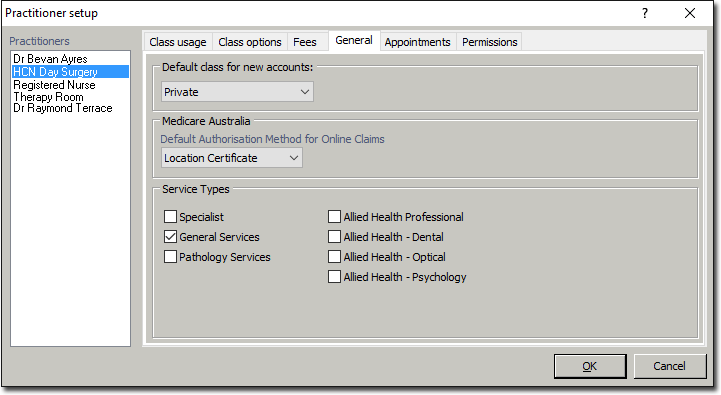This screenshot has height=395, width=721.
Task: Select Registered Nurse in practitioners list
Action: pyautogui.click(x=54, y=85)
